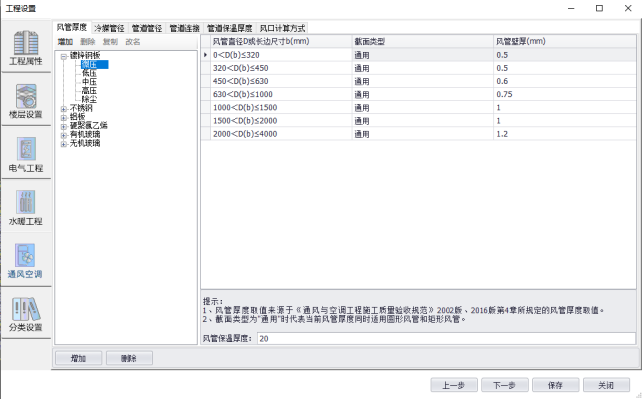Viewport: 642px width, 399px height.
Task: Open the 电气工程 sidebar section
Action: click(x=26, y=154)
